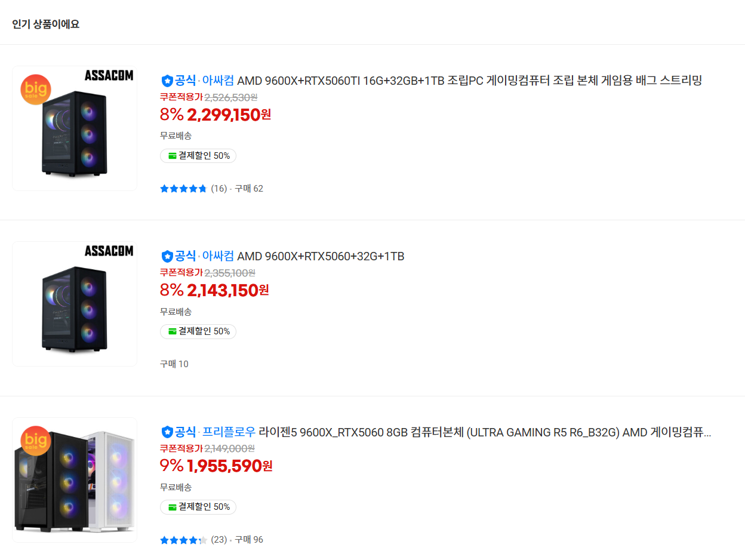Click the star rating of the first product (16 reviews)
The image size is (745, 560).
pos(183,189)
